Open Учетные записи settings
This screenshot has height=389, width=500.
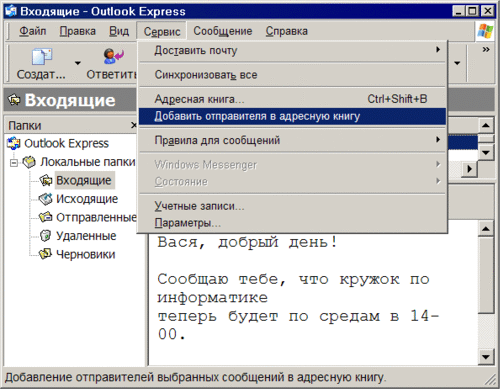pyautogui.click(x=292, y=206)
